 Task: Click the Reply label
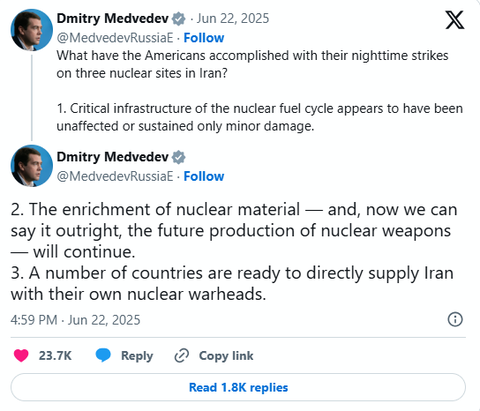[x=137, y=356]
